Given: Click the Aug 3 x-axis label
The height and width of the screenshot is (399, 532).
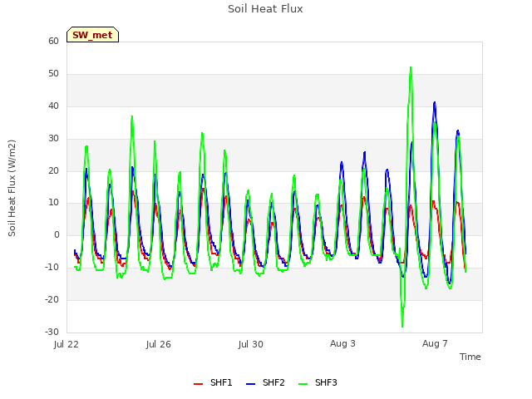Looking at the screenshot, I should pyautogui.click(x=342, y=343).
